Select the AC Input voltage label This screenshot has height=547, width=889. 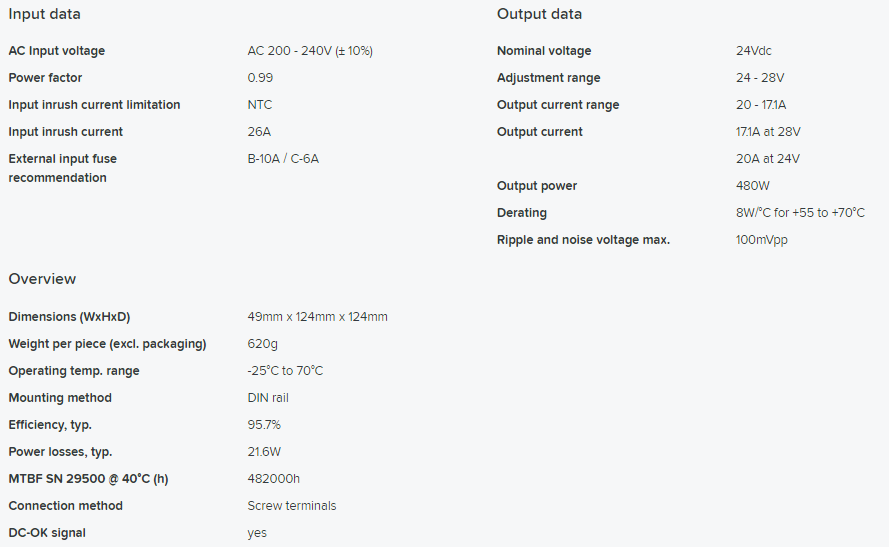coord(56,51)
